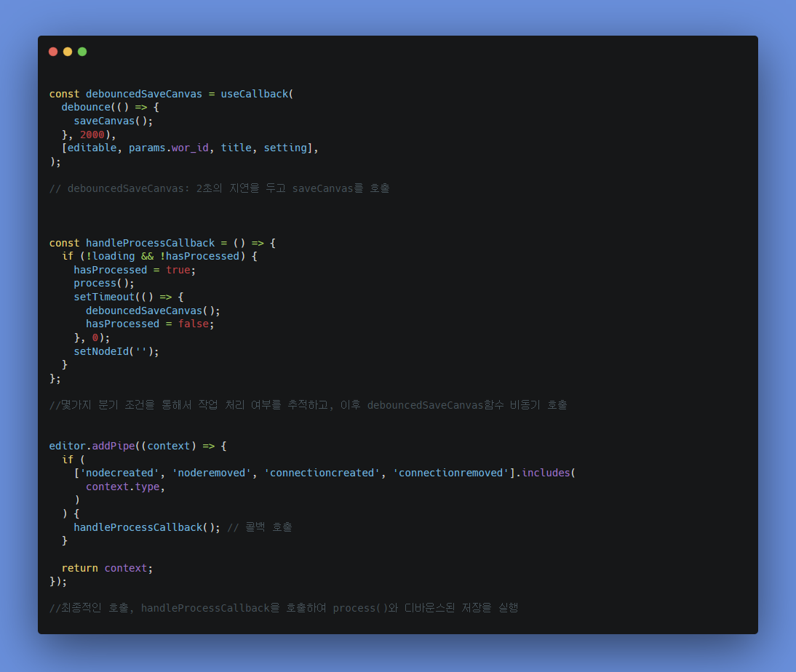Click the number "2000" in debounce call
The width and height of the screenshot is (796, 672).
[x=92, y=135]
